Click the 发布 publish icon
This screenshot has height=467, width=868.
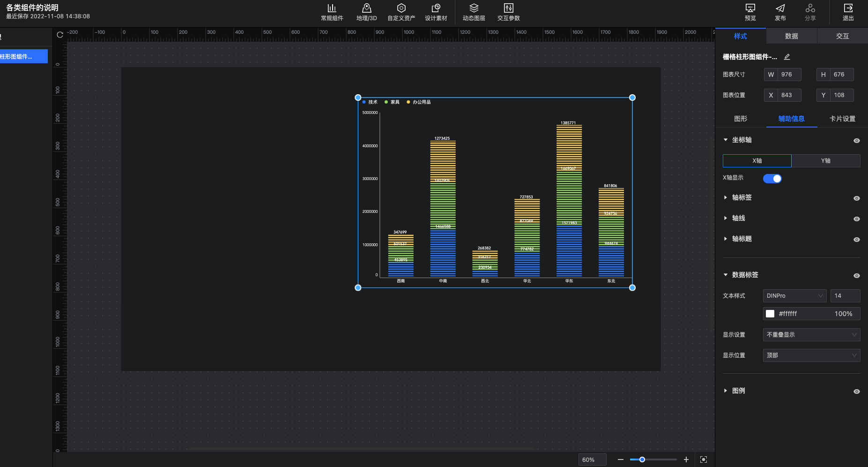click(x=780, y=12)
